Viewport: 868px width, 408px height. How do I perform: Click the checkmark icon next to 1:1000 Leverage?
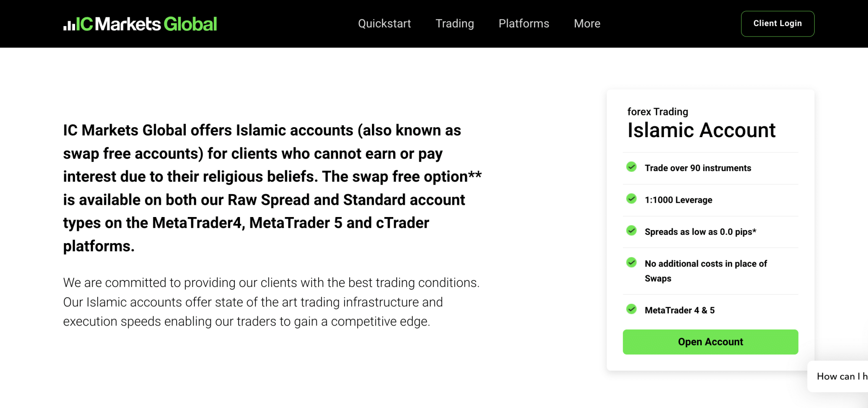631,199
